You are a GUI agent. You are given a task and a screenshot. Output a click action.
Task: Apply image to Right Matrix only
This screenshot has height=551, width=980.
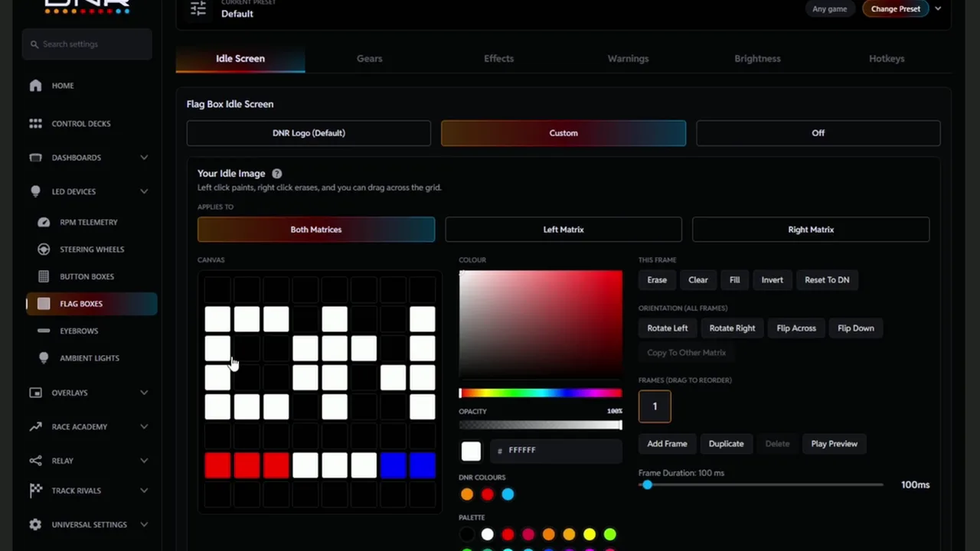[811, 230]
